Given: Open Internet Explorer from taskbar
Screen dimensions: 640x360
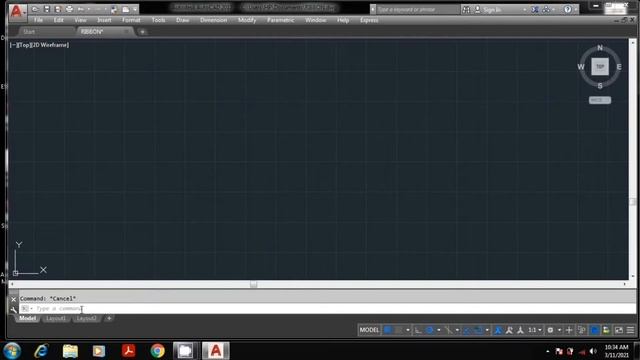Looking at the screenshot, I should (x=42, y=351).
